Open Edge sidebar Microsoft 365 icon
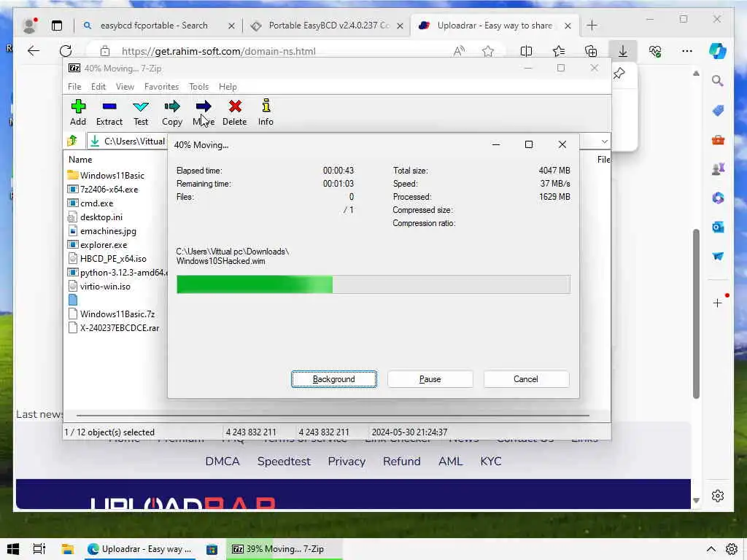Image resolution: width=747 pixels, height=560 pixels. point(718,198)
